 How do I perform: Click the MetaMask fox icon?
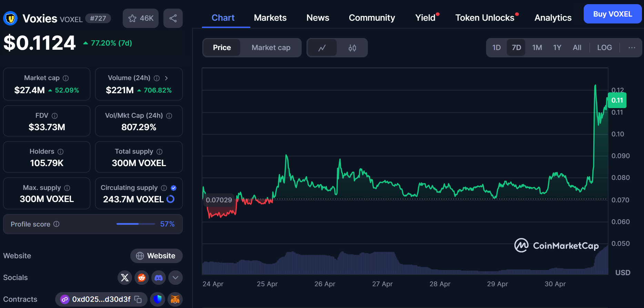[175, 299]
